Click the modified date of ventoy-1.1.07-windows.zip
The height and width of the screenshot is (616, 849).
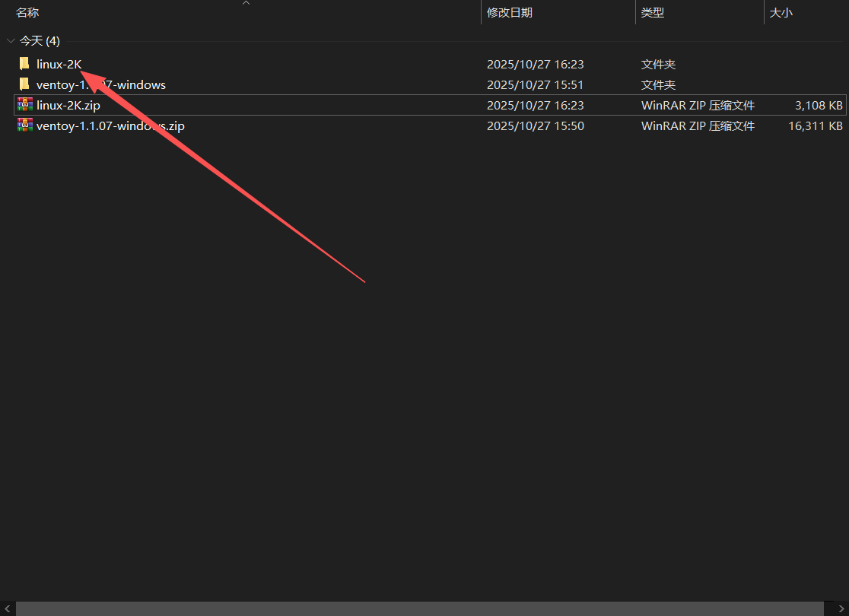click(x=535, y=125)
